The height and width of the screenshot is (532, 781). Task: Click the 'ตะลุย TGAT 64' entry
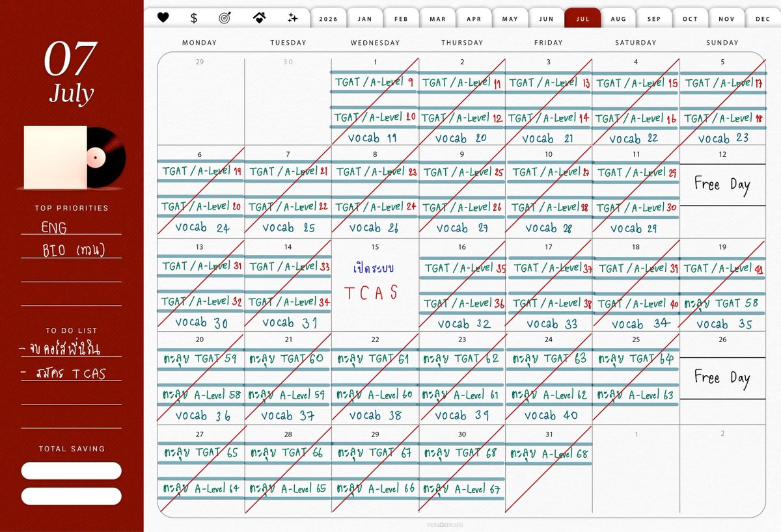click(636, 358)
